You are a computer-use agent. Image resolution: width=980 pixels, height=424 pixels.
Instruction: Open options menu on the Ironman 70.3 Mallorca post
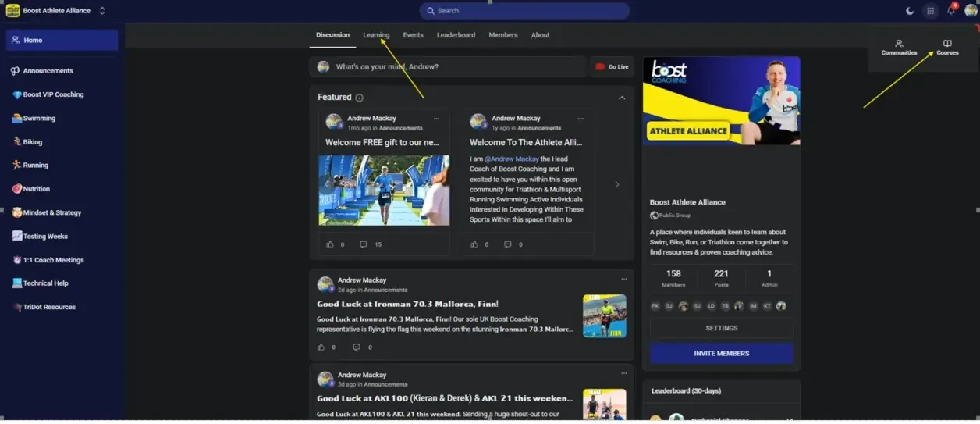tap(624, 280)
